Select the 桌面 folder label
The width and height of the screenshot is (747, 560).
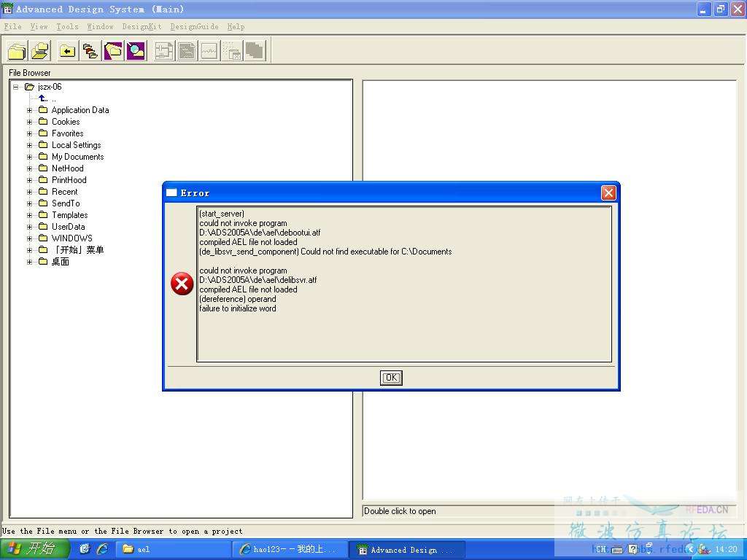click(x=61, y=262)
